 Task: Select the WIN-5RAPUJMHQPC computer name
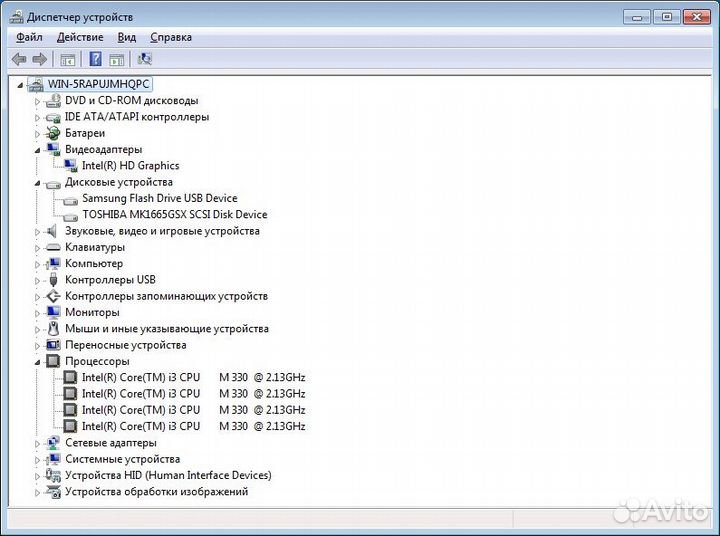point(99,84)
